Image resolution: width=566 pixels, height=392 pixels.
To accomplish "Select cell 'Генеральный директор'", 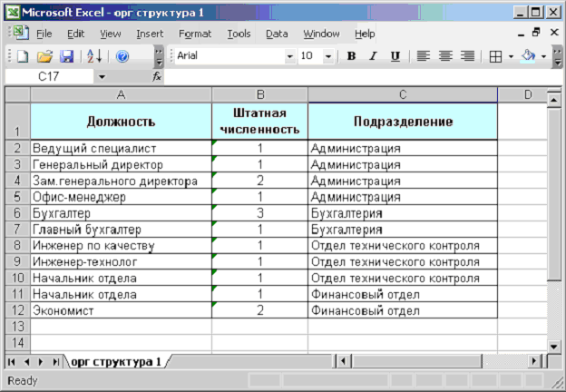I will tap(121, 164).
